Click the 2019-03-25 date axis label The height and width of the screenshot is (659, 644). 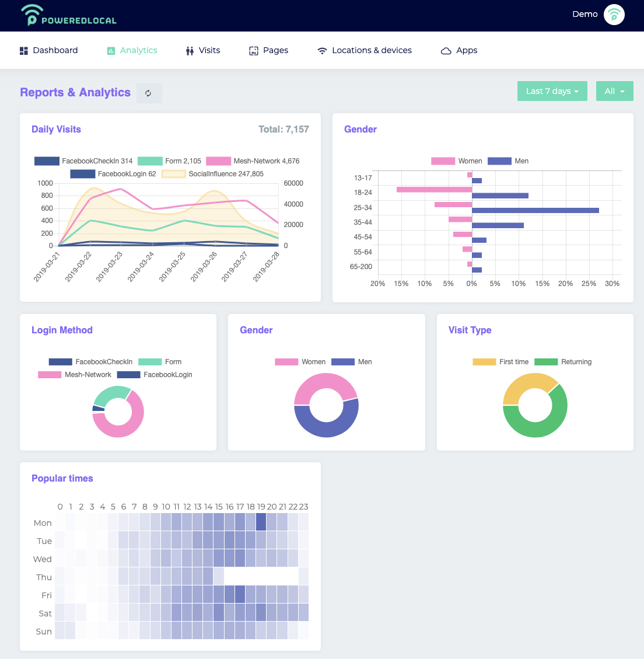pyautogui.click(x=172, y=267)
